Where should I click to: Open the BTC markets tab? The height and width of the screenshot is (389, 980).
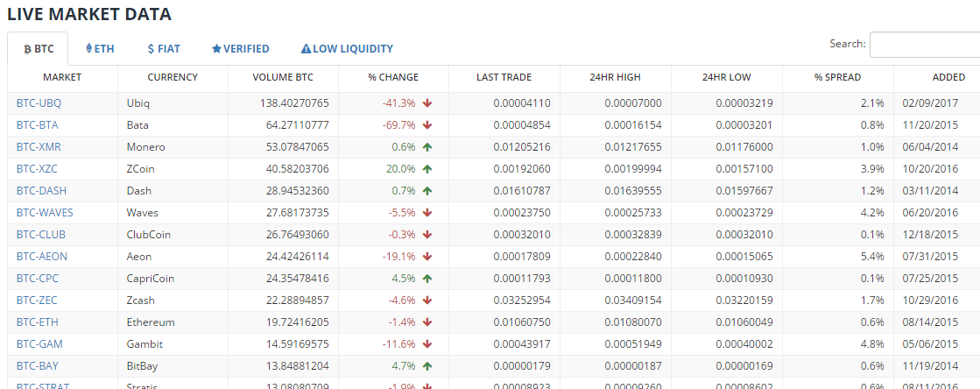39,49
